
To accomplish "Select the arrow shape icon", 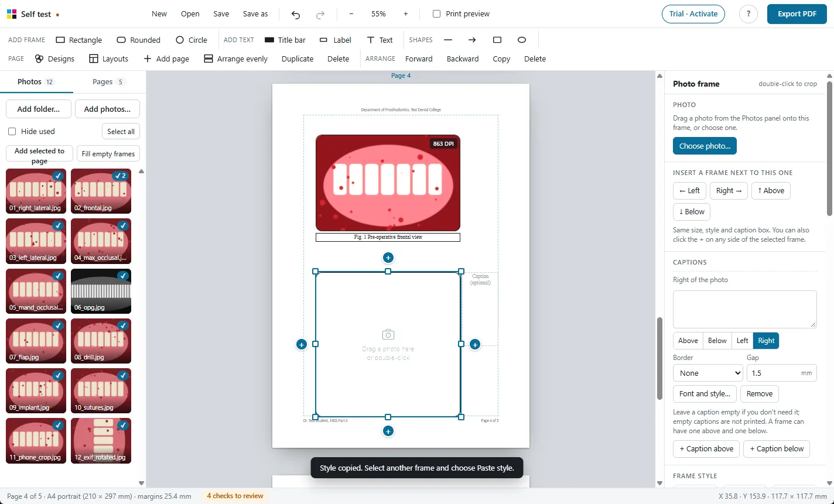I will (472, 40).
